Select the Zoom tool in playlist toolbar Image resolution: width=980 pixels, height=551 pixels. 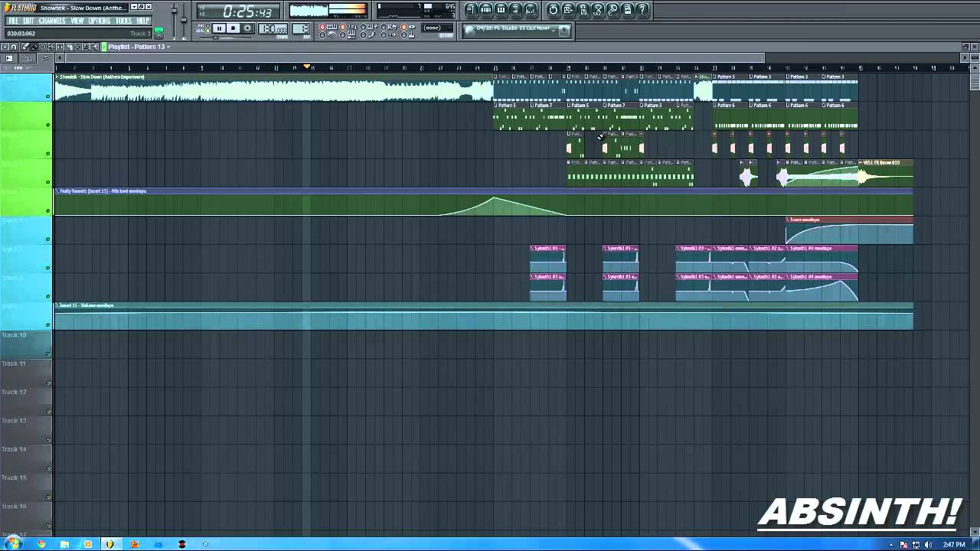click(x=86, y=47)
